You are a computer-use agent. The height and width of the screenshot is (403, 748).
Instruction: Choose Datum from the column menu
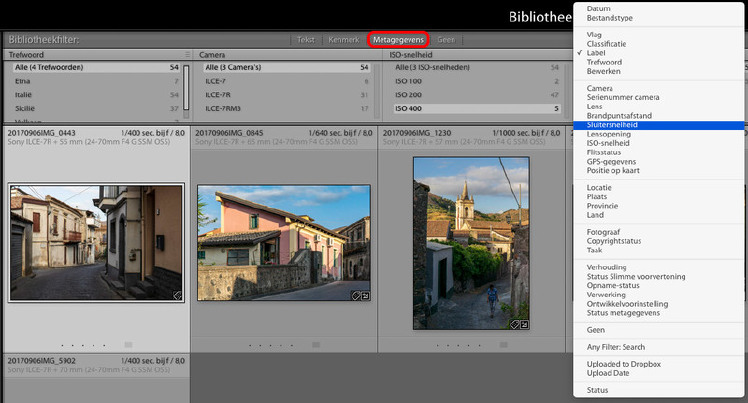(x=598, y=9)
